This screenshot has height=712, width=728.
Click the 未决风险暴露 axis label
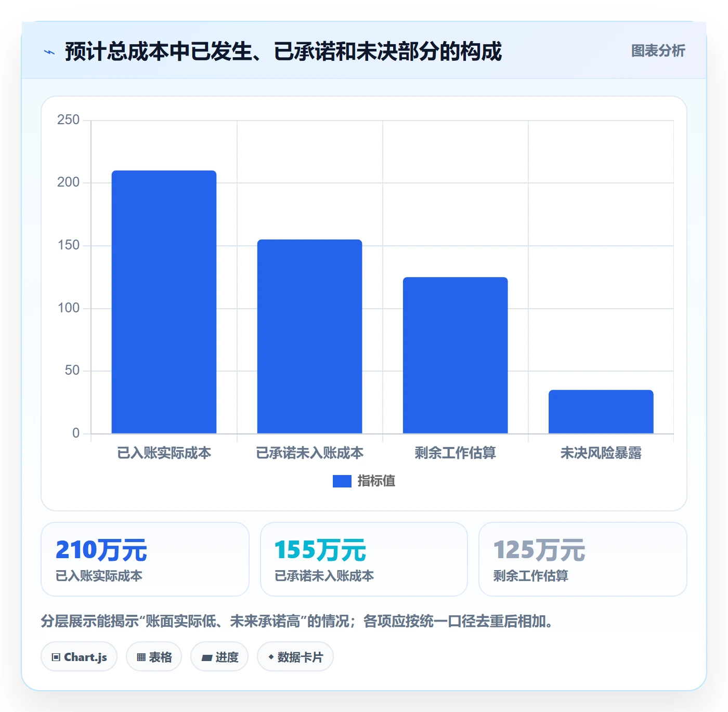click(x=601, y=453)
